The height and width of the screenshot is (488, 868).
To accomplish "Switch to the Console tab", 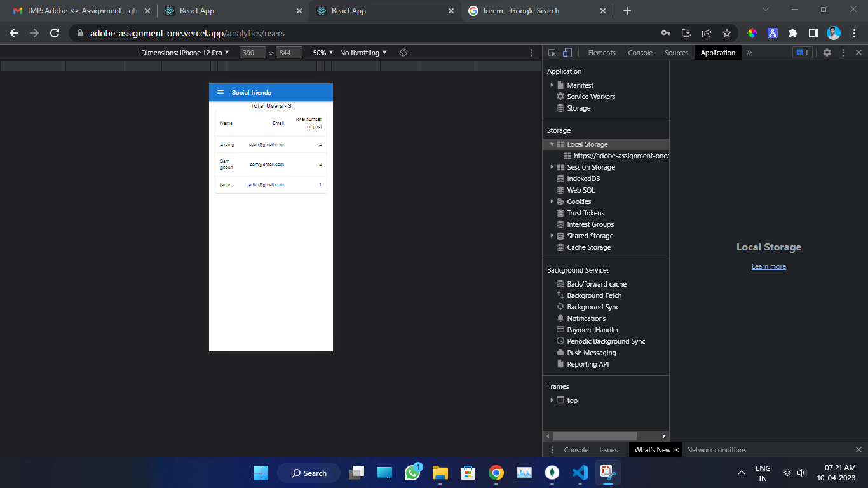I will 640,53.
